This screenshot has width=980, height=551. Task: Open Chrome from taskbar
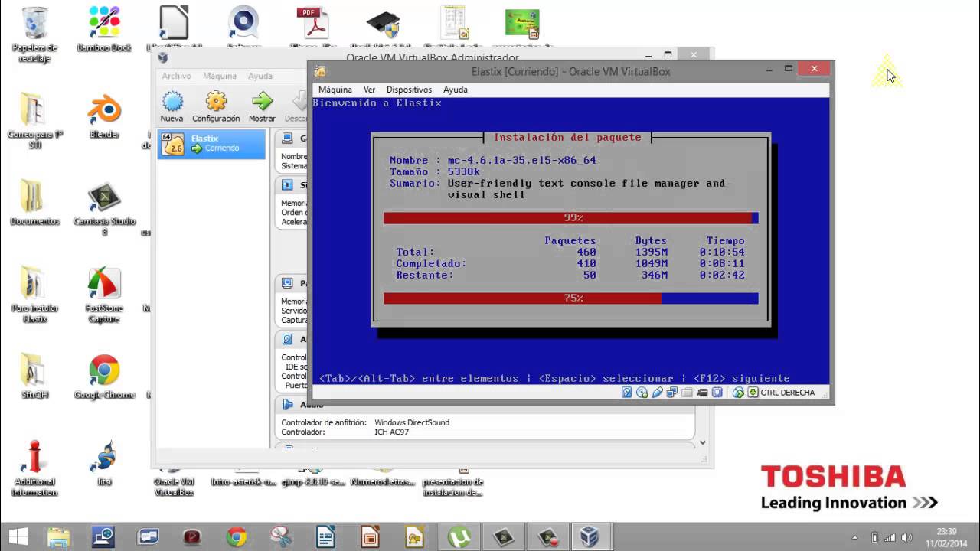click(236, 536)
